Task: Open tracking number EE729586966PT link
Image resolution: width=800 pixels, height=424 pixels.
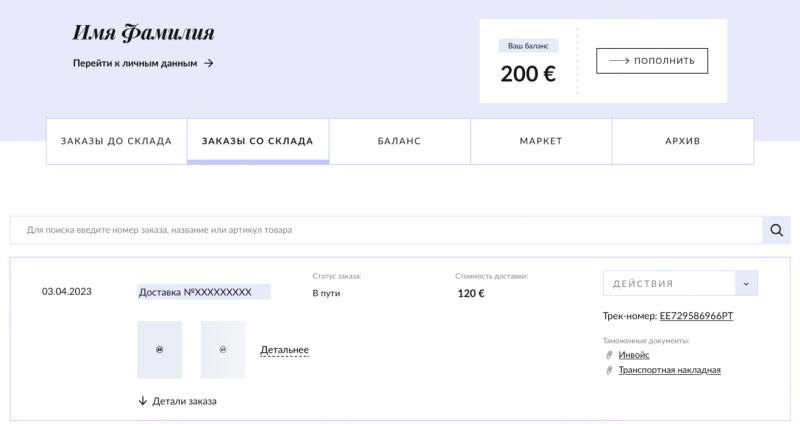Action: coord(696,316)
